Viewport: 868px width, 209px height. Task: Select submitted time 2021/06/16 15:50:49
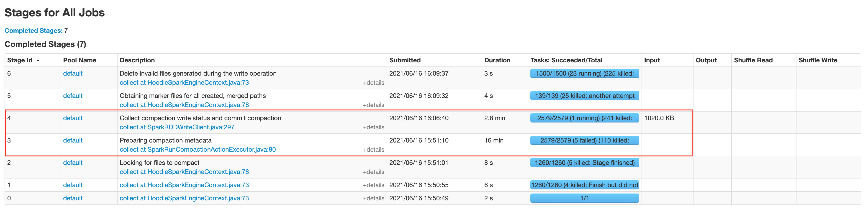click(419, 198)
